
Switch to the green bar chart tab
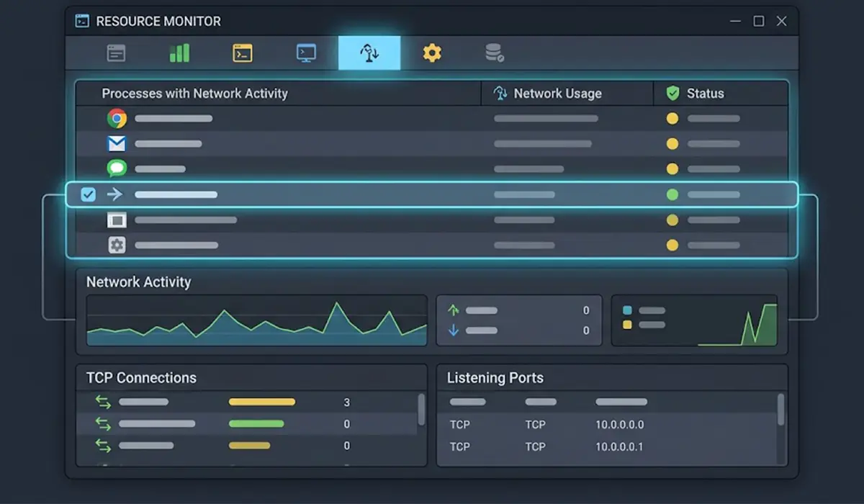(x=179, y=53)
